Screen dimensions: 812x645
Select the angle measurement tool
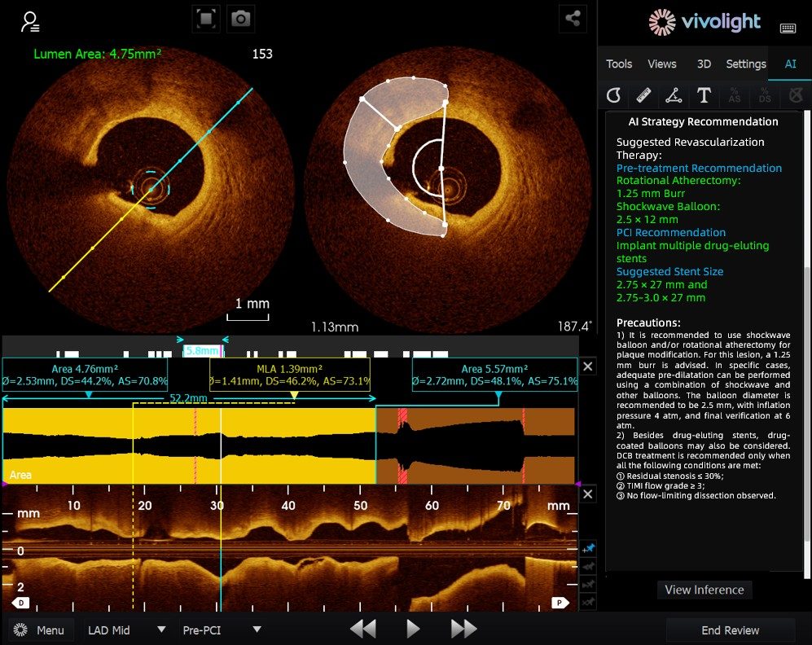674,96
